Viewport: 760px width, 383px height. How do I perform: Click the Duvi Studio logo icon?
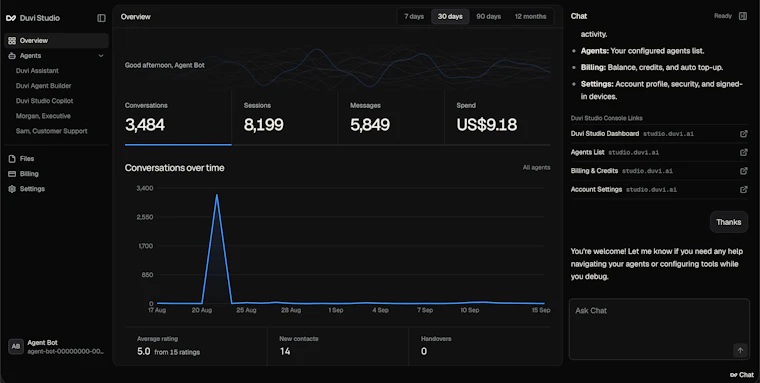click(11, 18)
